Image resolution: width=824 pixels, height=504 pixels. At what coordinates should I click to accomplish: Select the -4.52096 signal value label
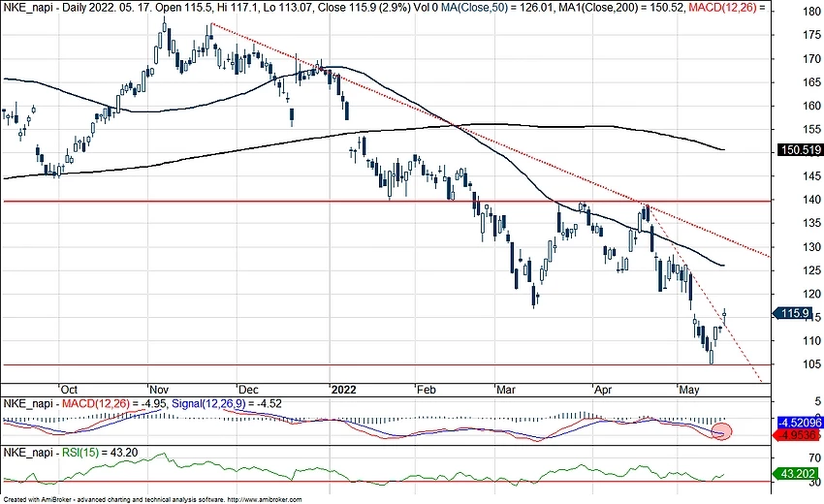[x=800, y=423]
